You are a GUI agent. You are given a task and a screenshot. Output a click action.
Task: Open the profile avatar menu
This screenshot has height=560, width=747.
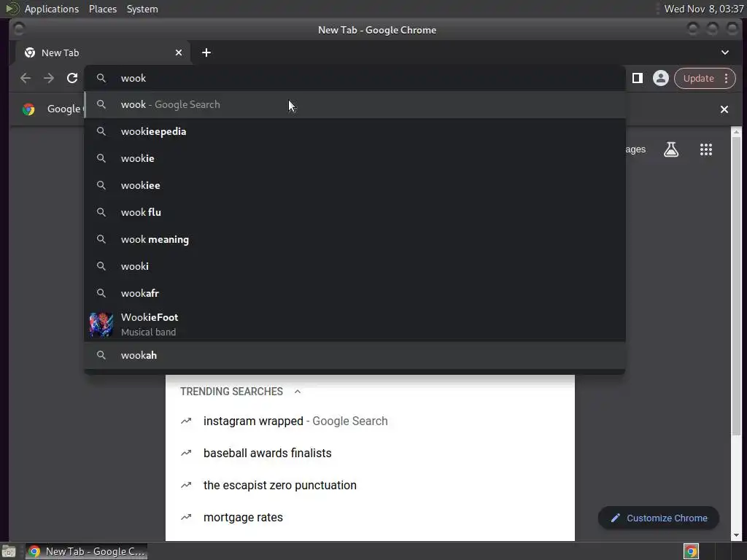[x=661, y=78]
